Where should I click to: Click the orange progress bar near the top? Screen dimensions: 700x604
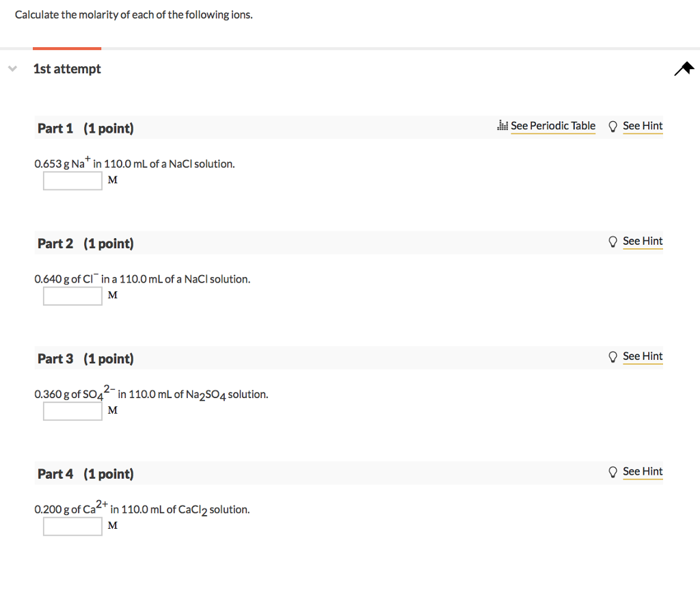coord(66,48)
